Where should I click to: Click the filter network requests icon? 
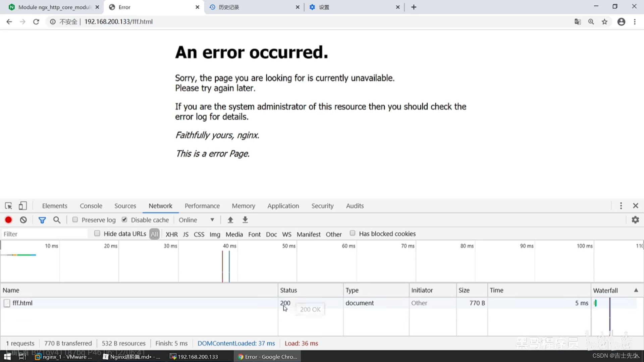(42, 220)
